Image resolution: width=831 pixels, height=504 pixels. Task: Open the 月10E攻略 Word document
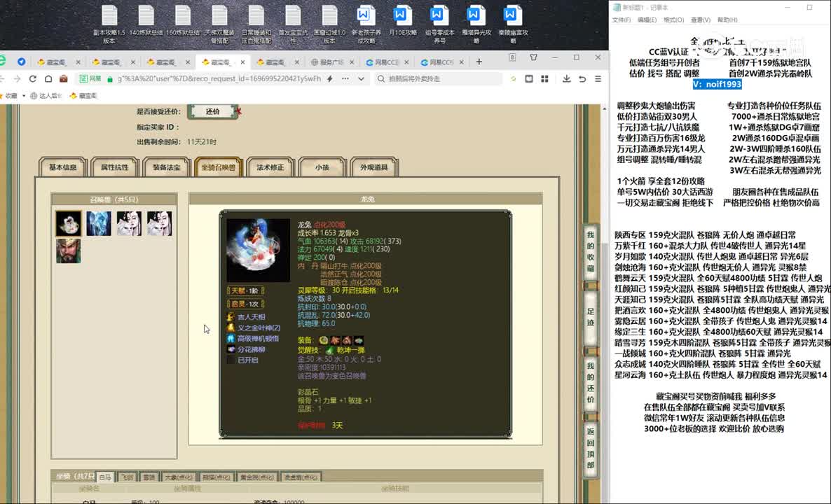coord(403,21)
